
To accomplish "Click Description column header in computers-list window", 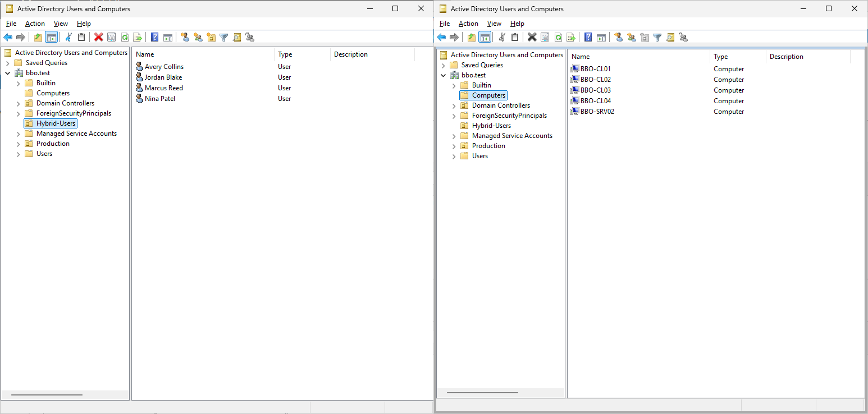I will (x=808, y=57).
